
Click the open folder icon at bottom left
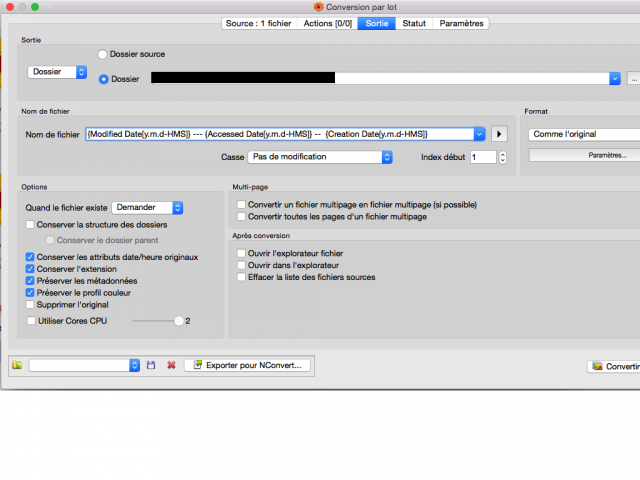[17, 365]
